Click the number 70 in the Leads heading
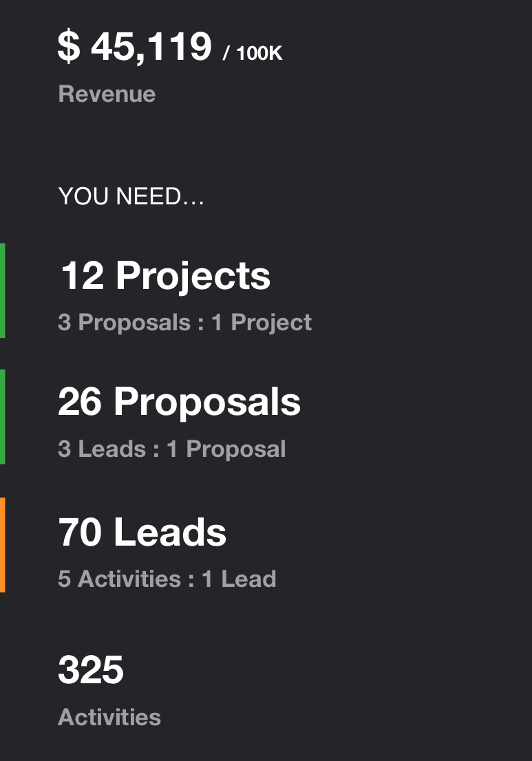The width and height of the screenshot is (532, 761). coord(80,532)
